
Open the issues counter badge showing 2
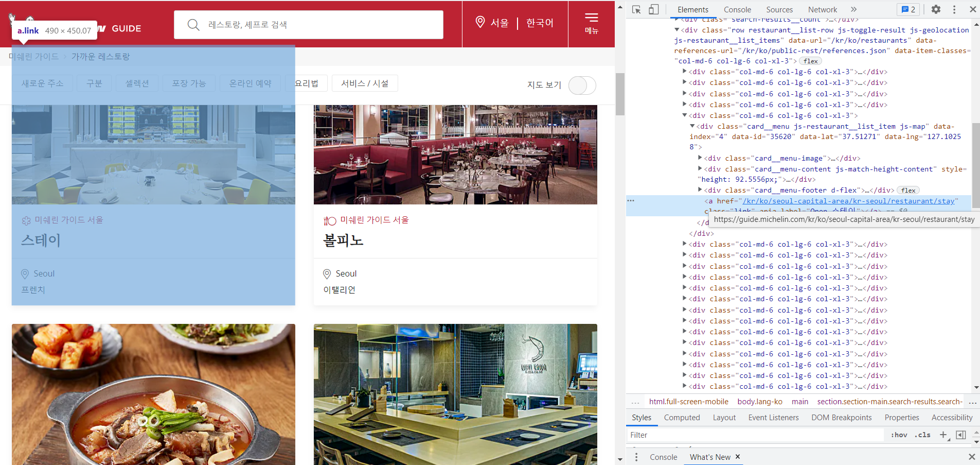click(x=908, y=9)
